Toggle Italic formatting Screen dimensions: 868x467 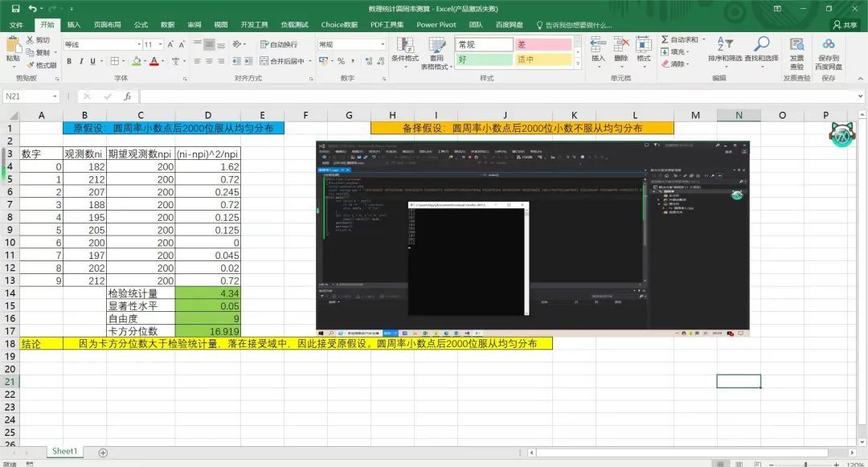click(81, 61)
